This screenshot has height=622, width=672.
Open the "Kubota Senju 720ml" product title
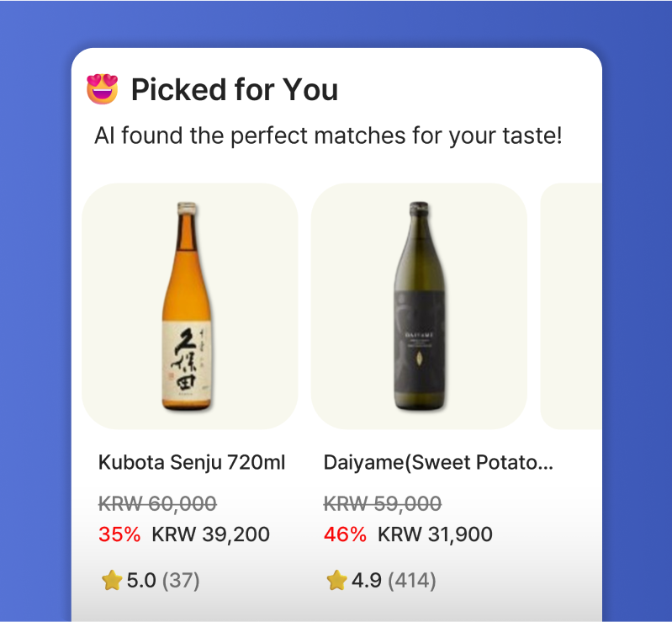click(192, 462)
